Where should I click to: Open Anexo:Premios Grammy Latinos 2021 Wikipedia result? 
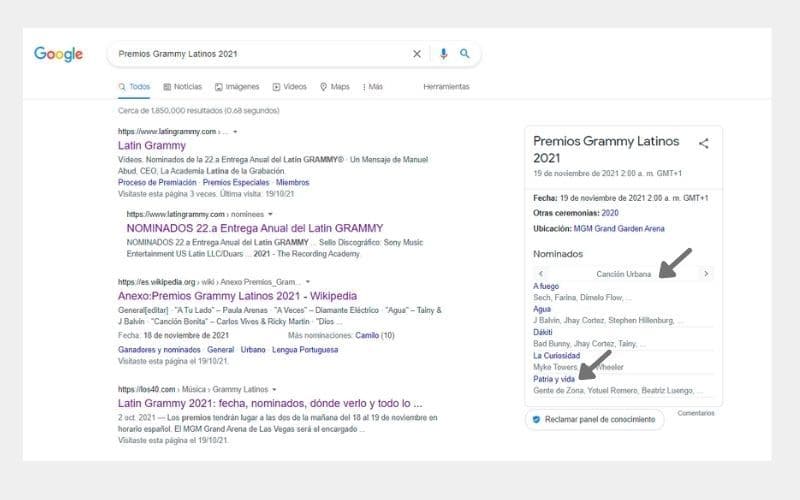237,296
